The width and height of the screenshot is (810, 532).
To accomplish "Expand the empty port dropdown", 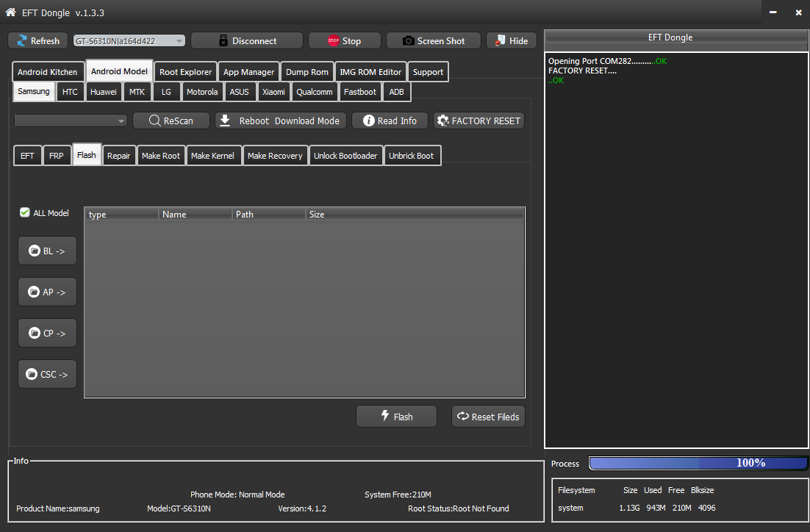I will tap(71, 121).
